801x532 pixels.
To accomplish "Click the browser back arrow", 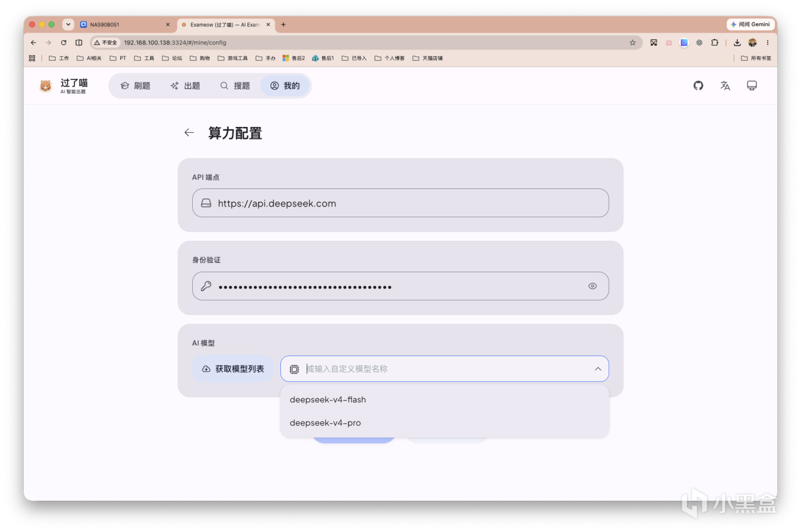I will point(33,43).
